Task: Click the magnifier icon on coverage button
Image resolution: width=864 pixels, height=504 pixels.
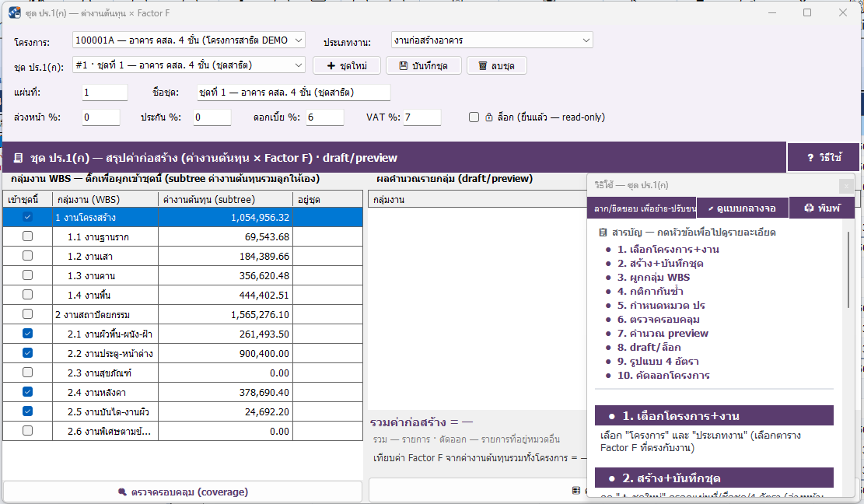Action: (122, 492)
